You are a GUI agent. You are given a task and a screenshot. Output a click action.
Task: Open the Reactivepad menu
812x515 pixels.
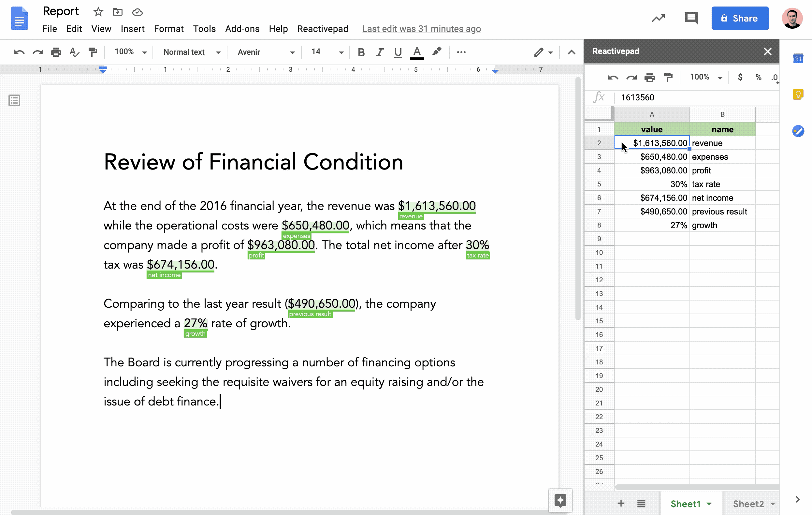(322, 29)
